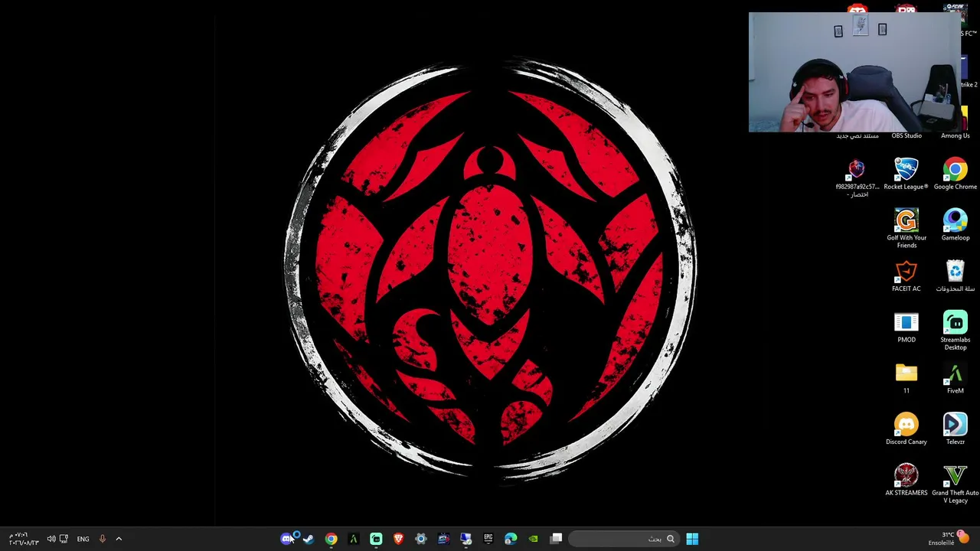Screen dimensions: 980x551
Task: Select the FACEIT AC desktop icon
Action: (x=906, y=276)
